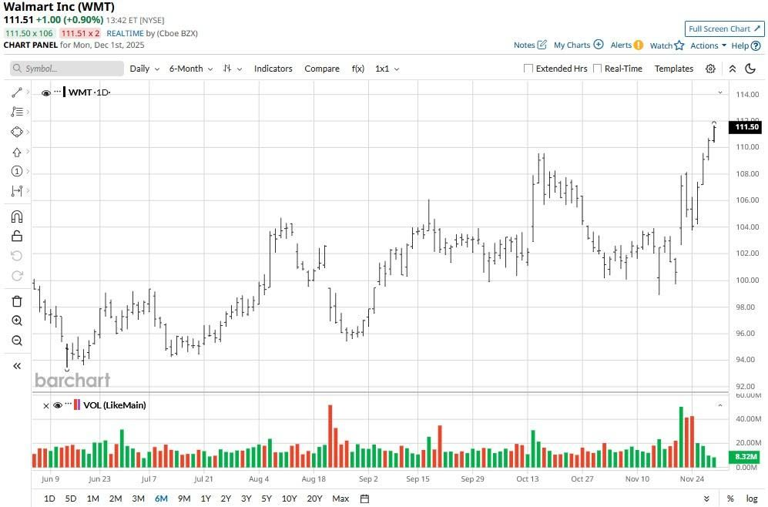This screenshot has width=768, height=507.
Task: Click the trash icon to delete drawings
Action: [x=16, y=301]
